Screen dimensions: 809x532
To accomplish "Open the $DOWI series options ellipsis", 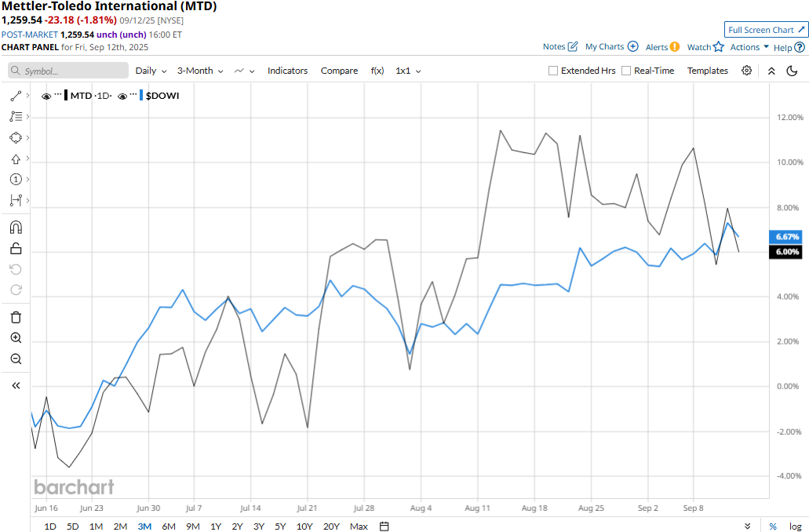I will (133, 95).
